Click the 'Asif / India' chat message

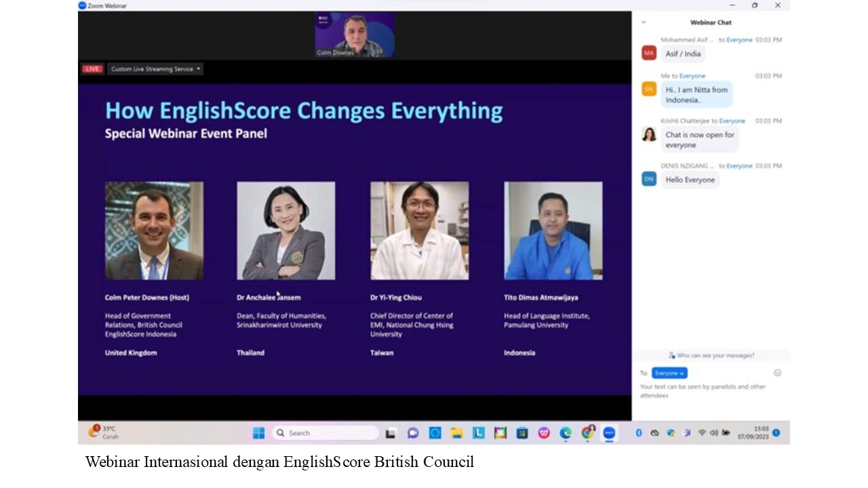click(683, 54)
